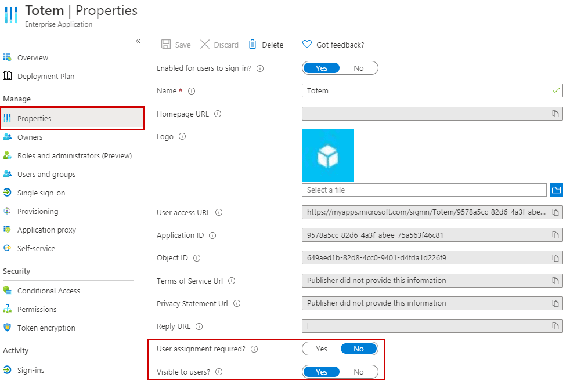Image resolution: width=588 pixels, height=381 pixels.
Task: Open Roles and administrators (Preview)
Action: (75, 155)
